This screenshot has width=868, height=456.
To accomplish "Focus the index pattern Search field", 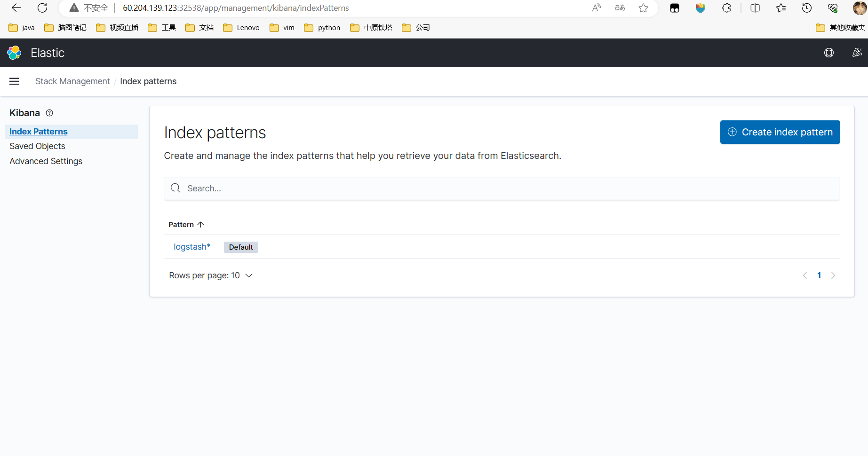I will coord(502,189).
